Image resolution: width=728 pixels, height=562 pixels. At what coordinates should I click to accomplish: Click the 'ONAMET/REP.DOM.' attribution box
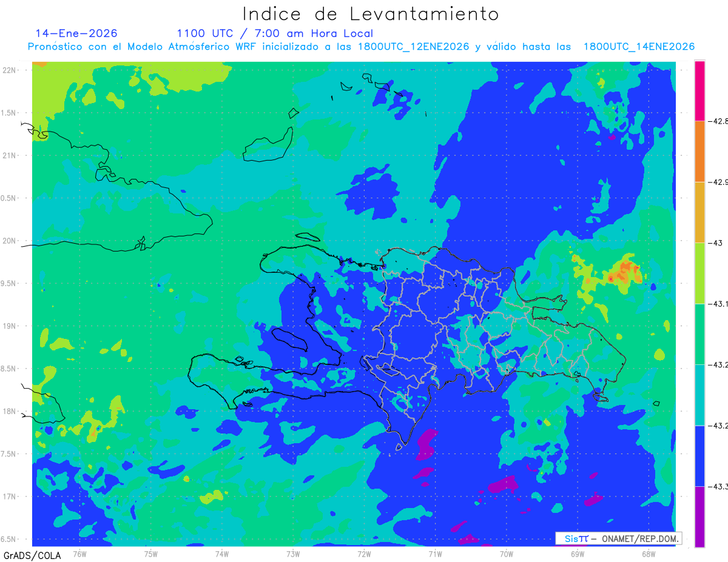tap(618, 538)
